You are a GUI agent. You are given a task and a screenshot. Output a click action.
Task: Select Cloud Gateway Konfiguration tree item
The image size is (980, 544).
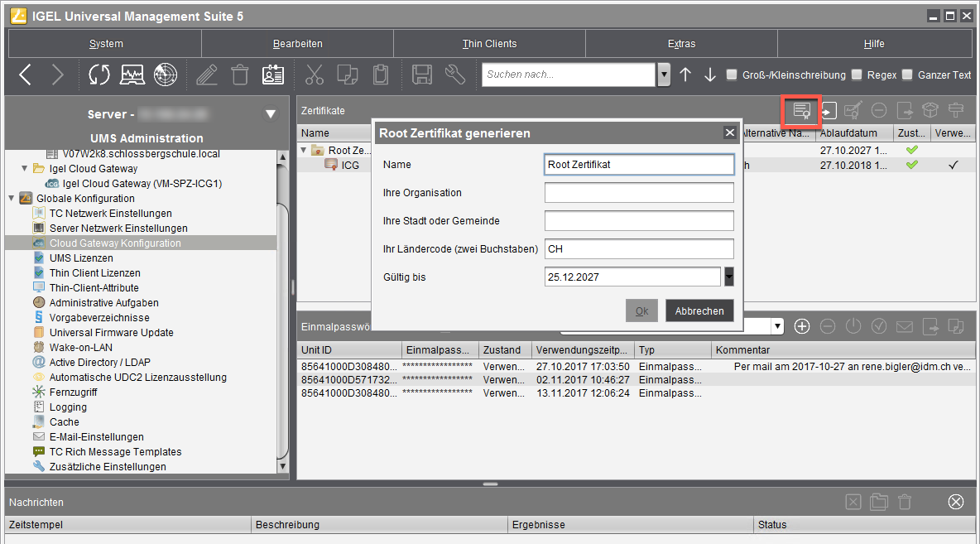pos(115,243)
